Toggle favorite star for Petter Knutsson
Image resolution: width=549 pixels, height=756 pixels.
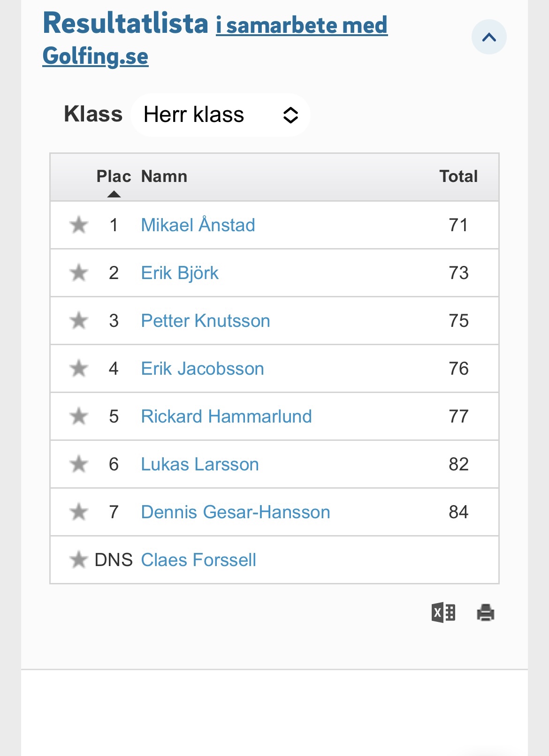(79, 321)
